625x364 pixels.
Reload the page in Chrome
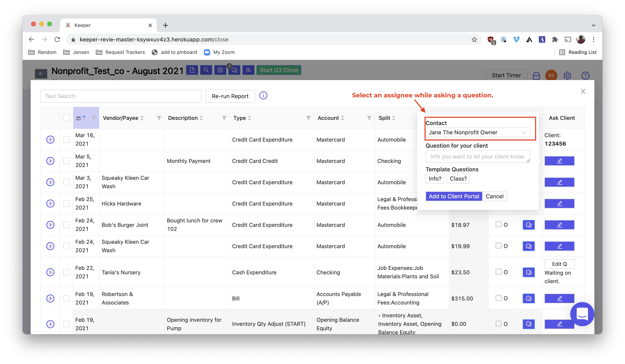57,39
